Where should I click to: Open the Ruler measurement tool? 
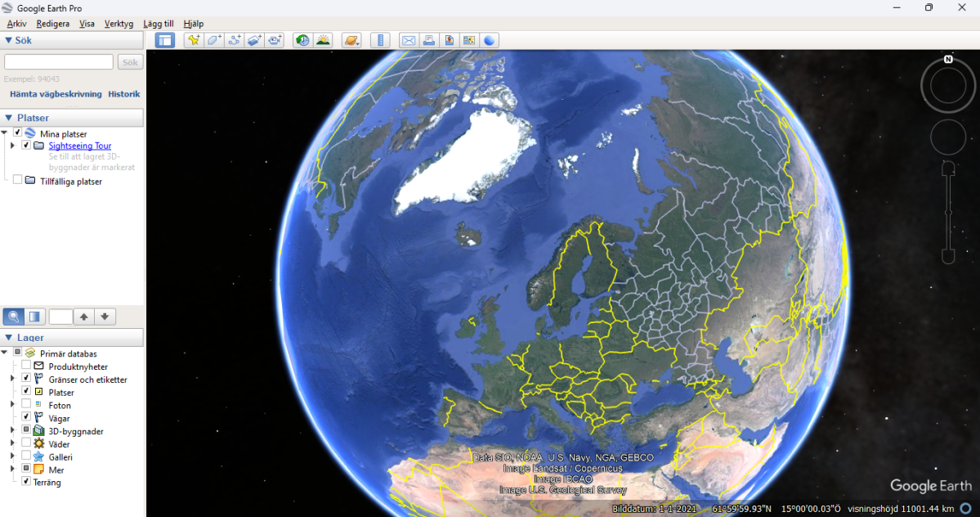380,39
